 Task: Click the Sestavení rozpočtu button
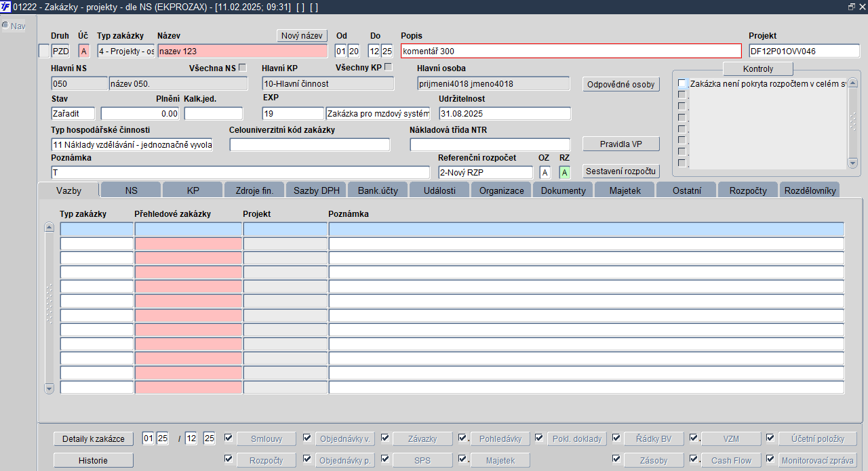coord(620,171)
